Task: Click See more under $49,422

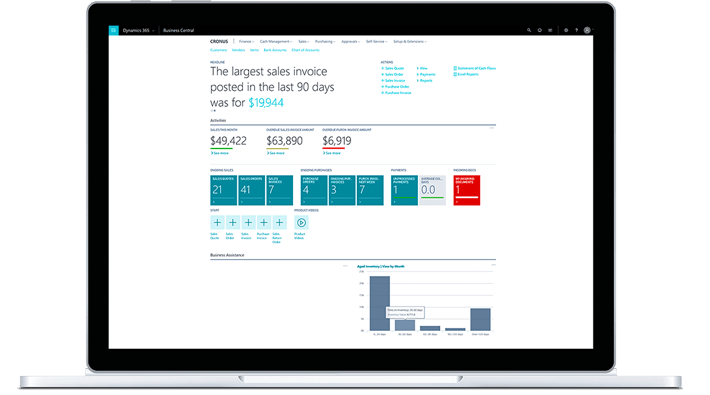Action: (x=220, y=153)
